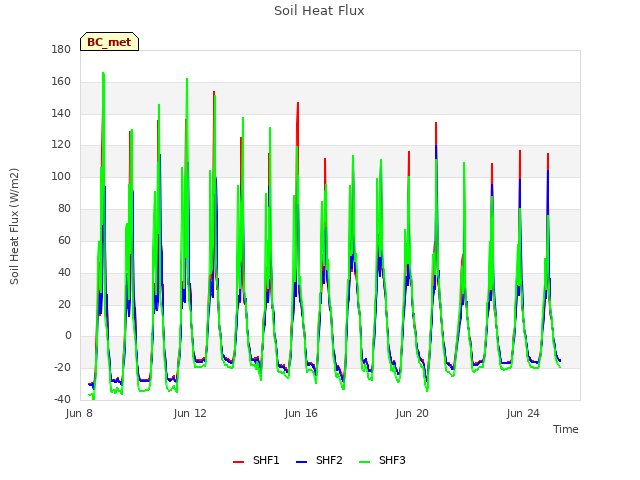This screenshot has height=480, width=640.
Task: Click the -40 y-axis tick label
Action: coord(62,399)
